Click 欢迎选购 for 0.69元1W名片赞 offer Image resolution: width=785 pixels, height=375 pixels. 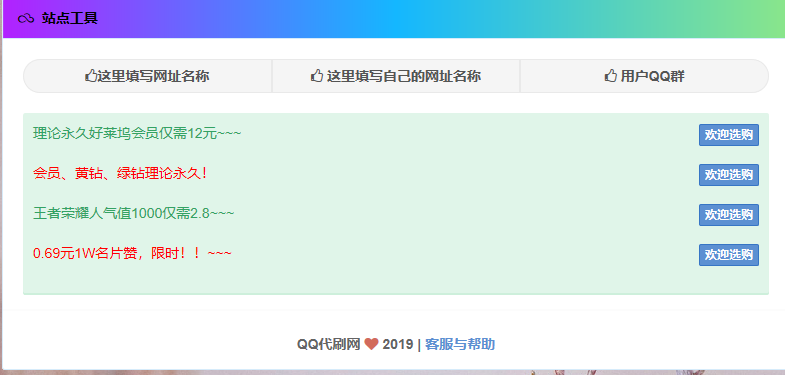click(728, 255)
